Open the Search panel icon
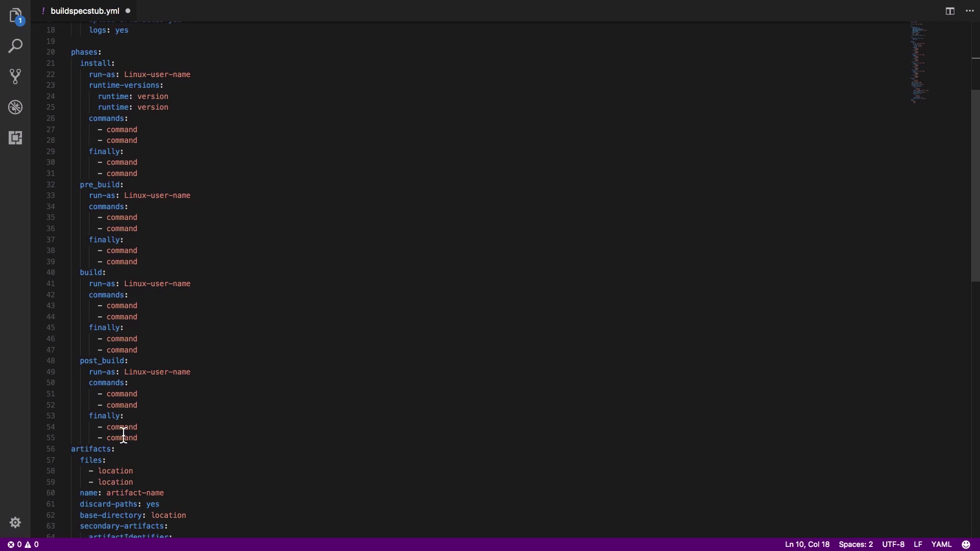The height and width of the screenshot is (551, 980). 15,46
